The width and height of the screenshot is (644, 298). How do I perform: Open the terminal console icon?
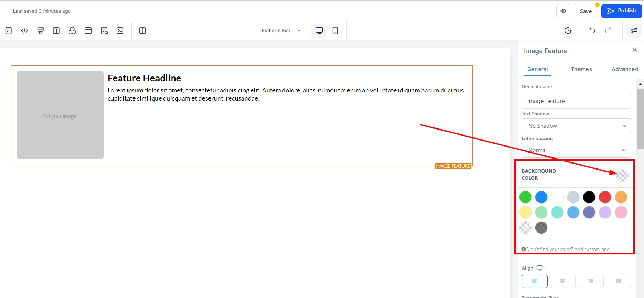[120, 31]
